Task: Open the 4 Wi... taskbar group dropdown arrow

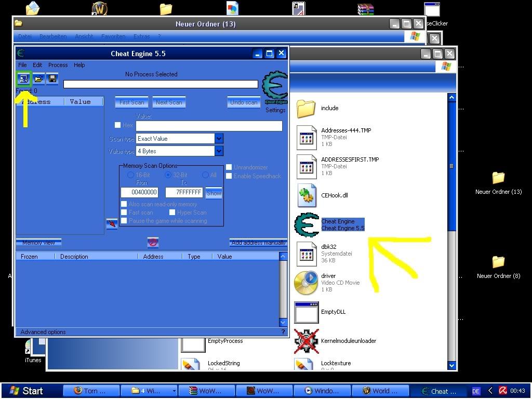Action: [x=174, y=391]
